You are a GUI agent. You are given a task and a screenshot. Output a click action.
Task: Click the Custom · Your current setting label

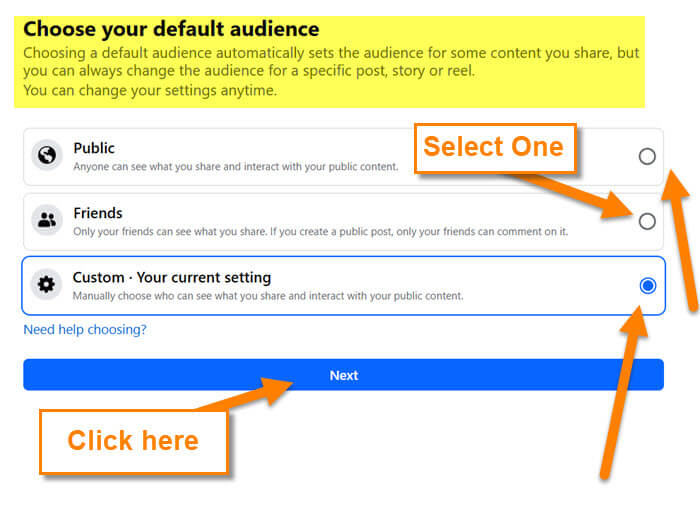tap(172, 278)
